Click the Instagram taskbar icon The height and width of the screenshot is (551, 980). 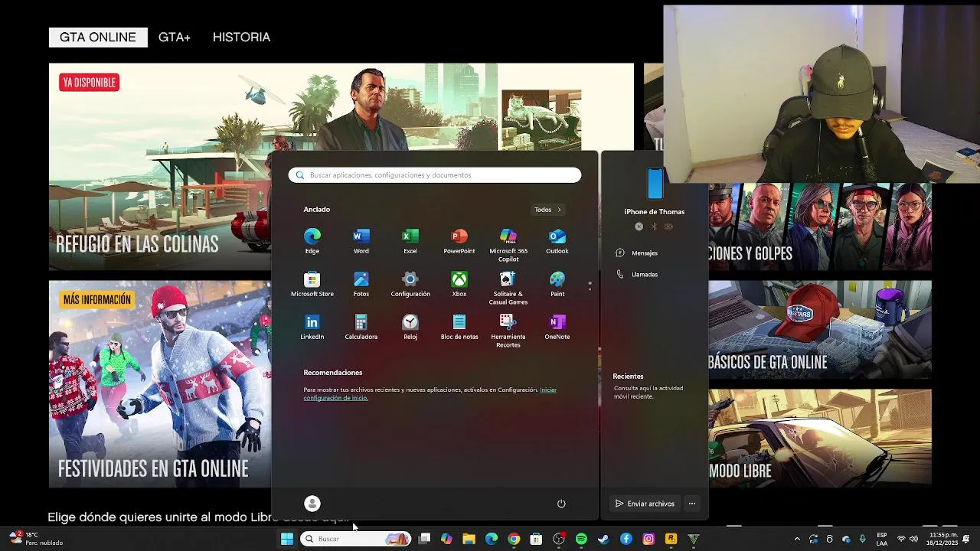point(648,539)
